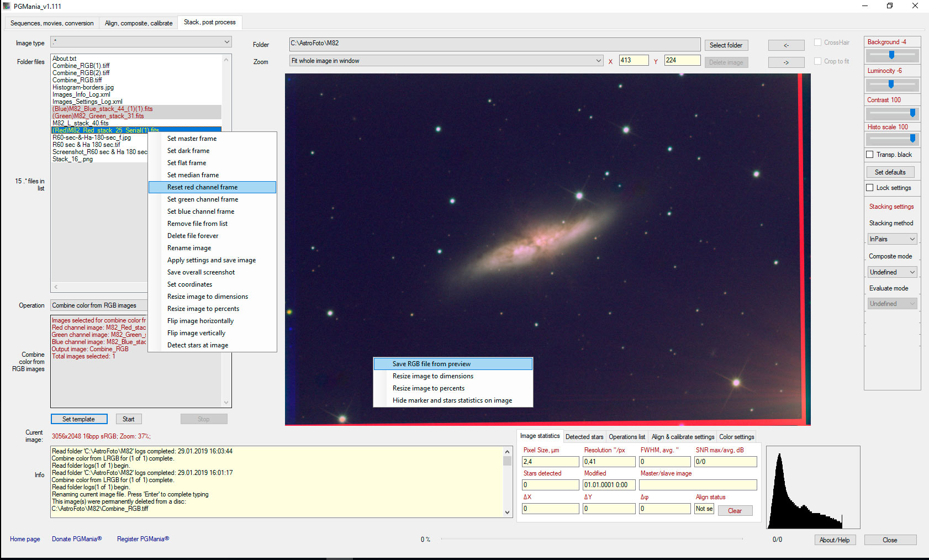This screenshot has width=929, height=560.
Task: Click the Close button at bottom right
Action: tap(890, 540)
